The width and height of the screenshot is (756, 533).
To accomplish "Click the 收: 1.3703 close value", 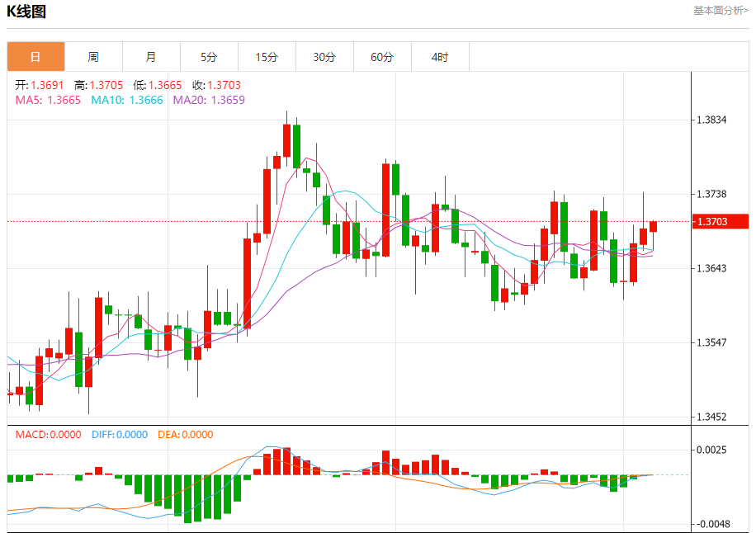I will point(216,85).
